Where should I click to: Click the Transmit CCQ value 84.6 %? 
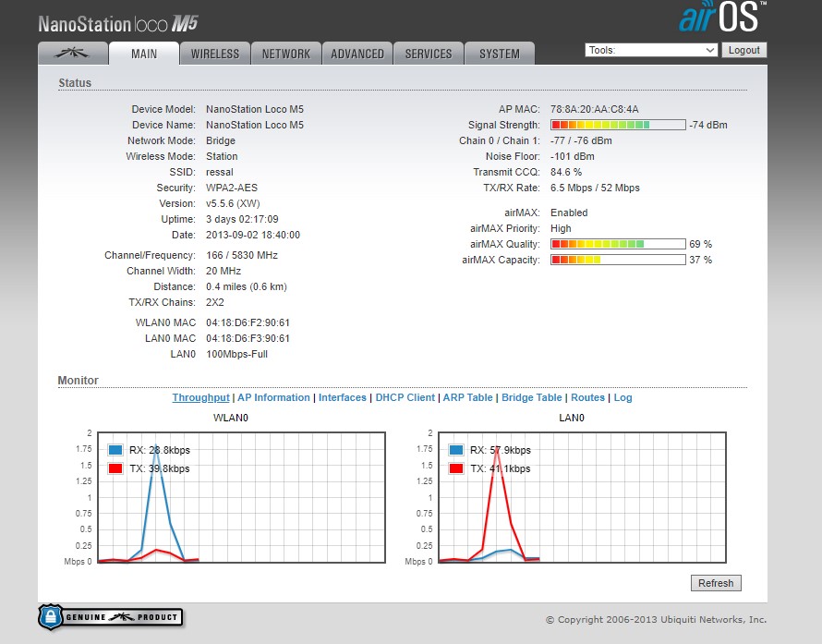pyautogui.click(x=566, y=172)
